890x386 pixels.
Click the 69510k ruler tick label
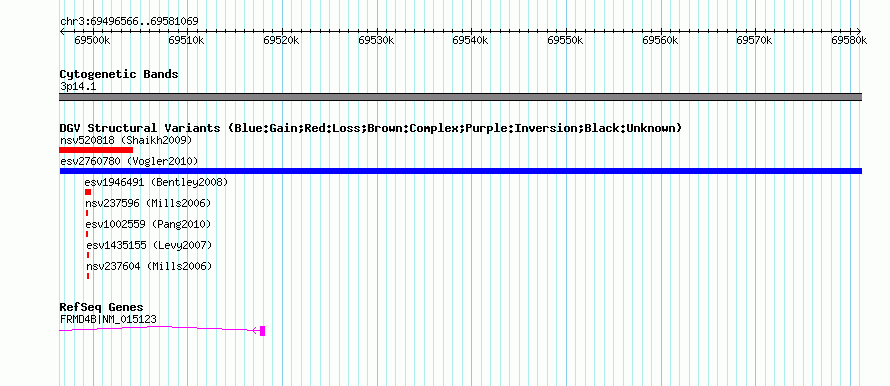click(x=187, y=40)
